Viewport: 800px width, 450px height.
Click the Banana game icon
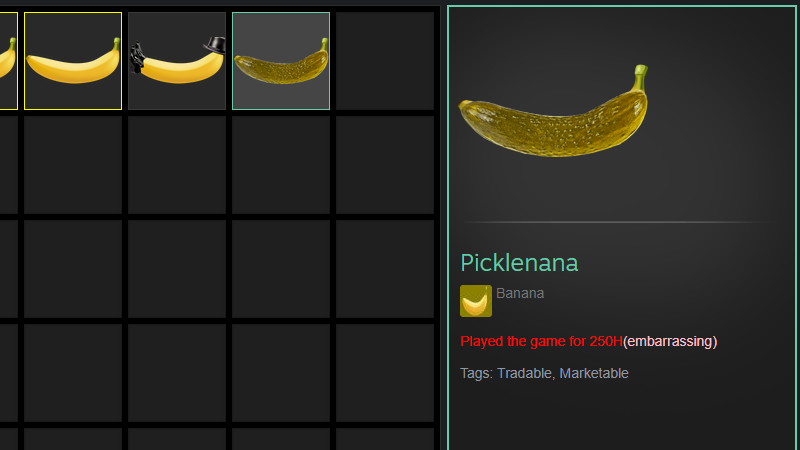coord(476,301)
